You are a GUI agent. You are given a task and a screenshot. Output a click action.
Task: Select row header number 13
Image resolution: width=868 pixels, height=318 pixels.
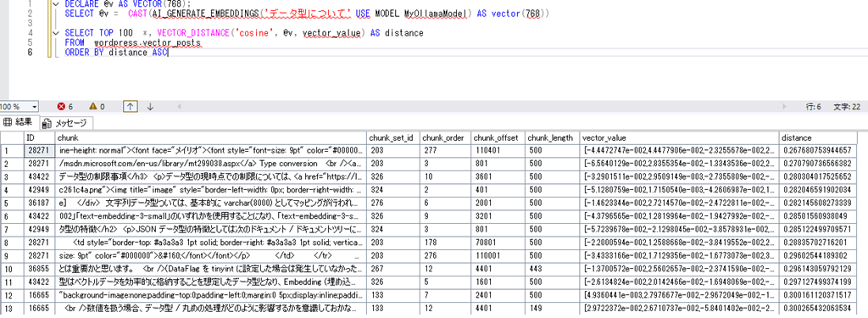coord(12,309)
